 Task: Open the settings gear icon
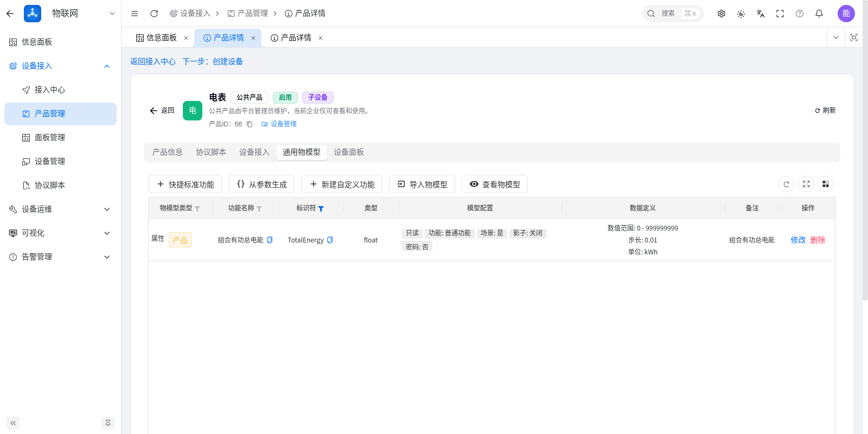722,14
